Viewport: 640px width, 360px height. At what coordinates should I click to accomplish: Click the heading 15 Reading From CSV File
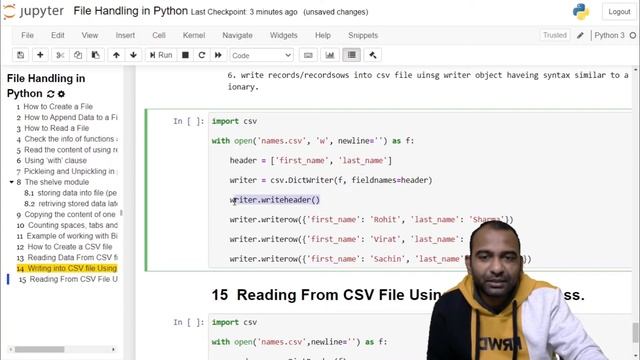pyautogui.click(x=398, y=295)
